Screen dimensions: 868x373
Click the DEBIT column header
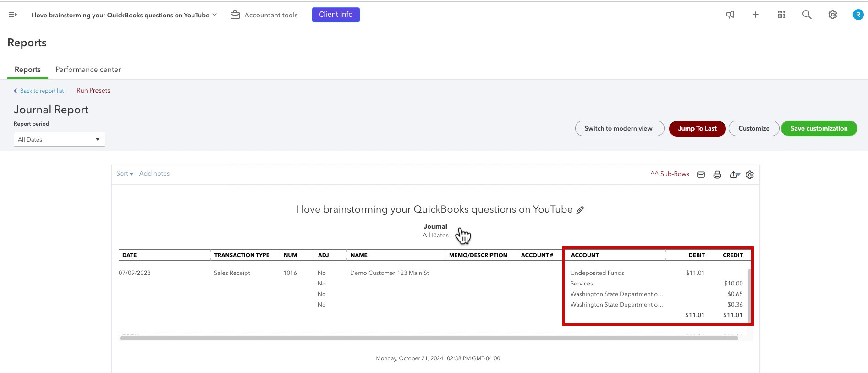click(x=697, y=255)
